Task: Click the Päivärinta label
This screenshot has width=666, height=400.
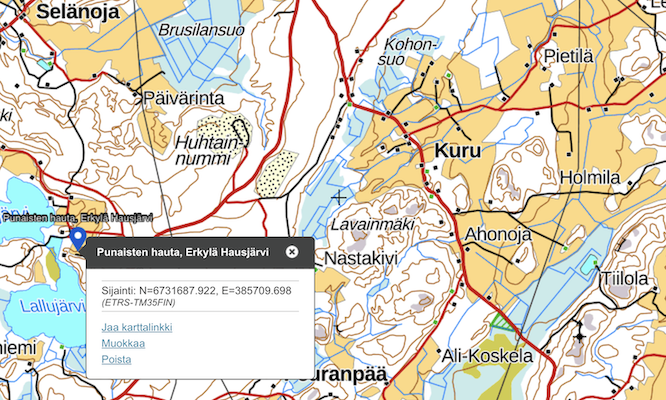Action: point(184,99)
